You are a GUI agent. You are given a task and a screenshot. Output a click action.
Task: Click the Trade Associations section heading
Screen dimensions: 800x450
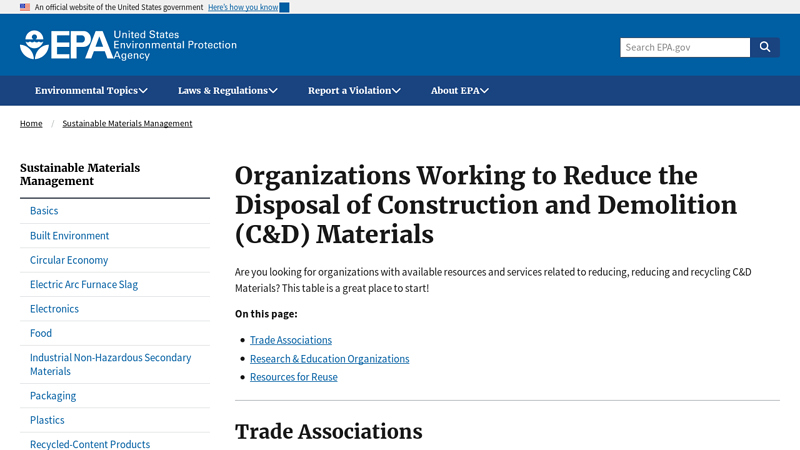click(x=329, y=432)
